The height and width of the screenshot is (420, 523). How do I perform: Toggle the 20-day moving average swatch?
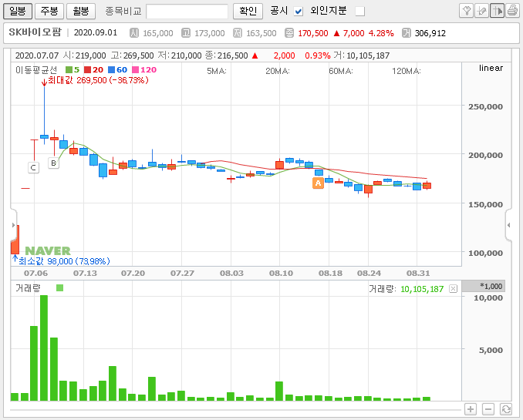click(87, 69)
